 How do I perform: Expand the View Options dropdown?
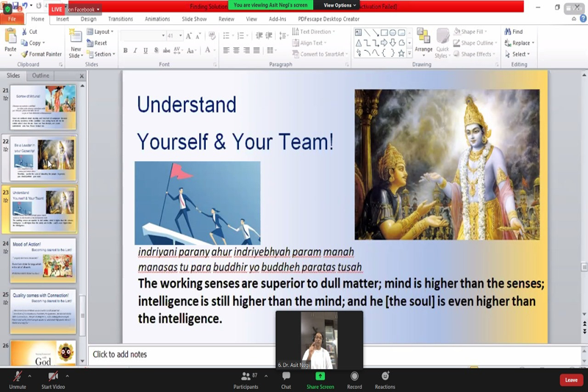tap(340, 5)
